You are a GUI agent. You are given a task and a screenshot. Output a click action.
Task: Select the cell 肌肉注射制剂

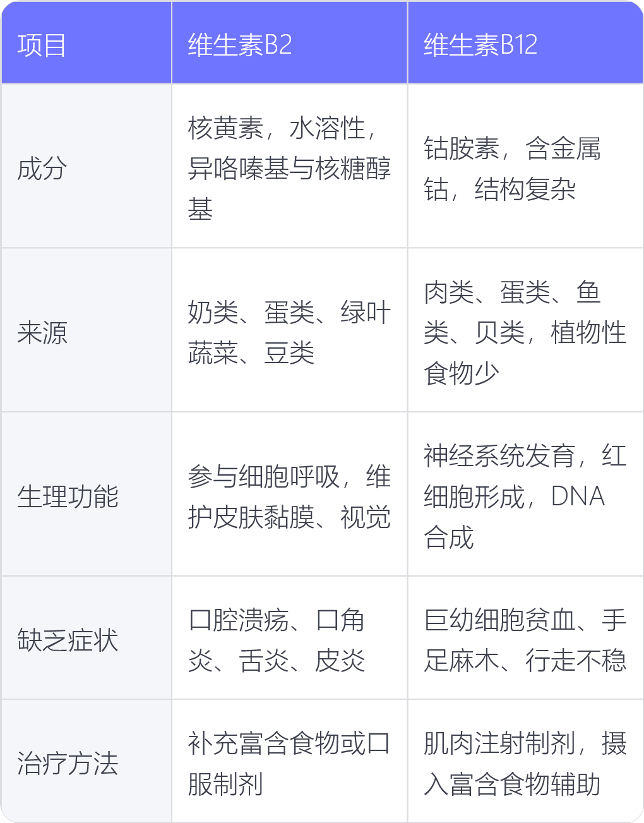pos(525,761)
